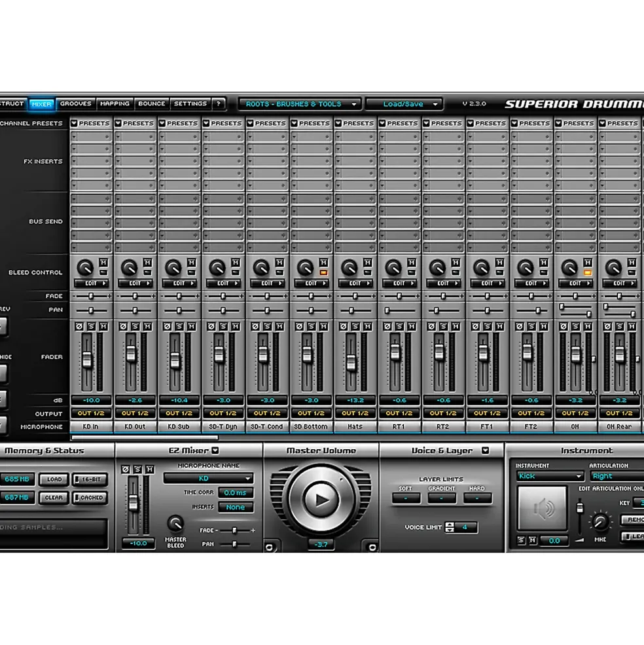Open the KD microphone name dropdown
The height and width of the screenshot is (645, 644).
[x=208, y=479]
